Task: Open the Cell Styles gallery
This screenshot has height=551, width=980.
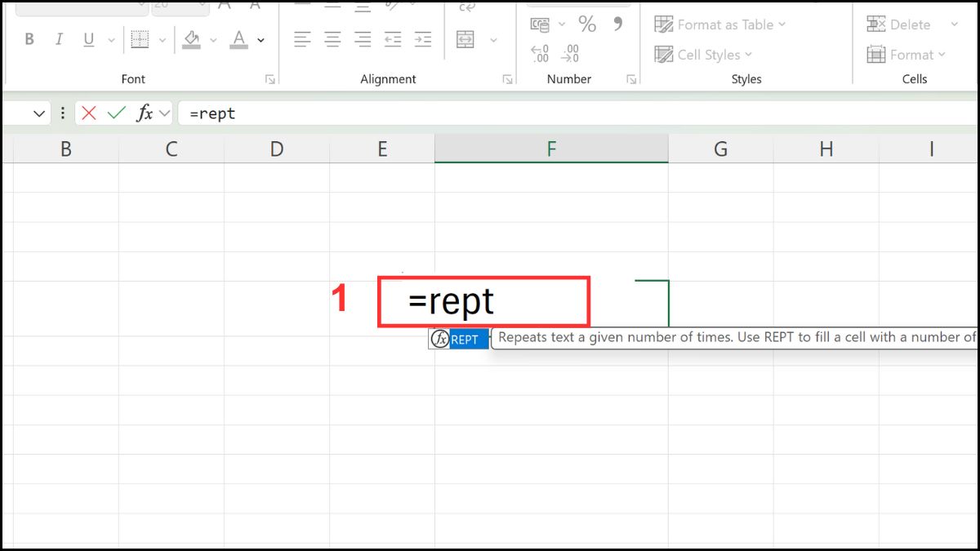Action: tap(704, 55)
